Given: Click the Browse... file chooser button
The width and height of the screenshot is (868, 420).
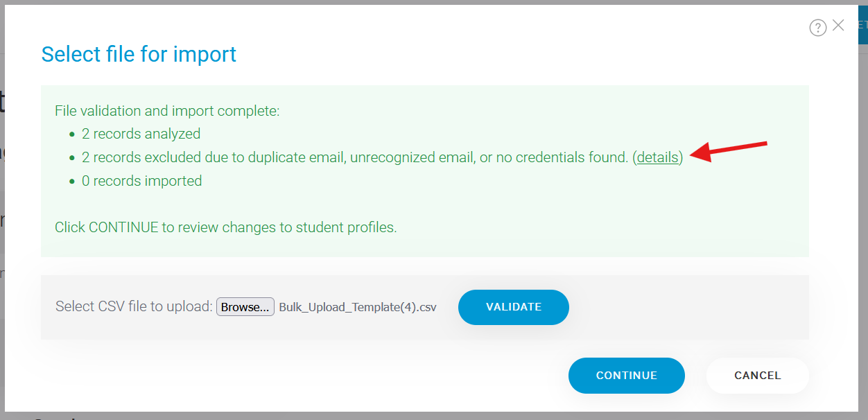Looking at the screenshot, I should [x=245, y=307].
